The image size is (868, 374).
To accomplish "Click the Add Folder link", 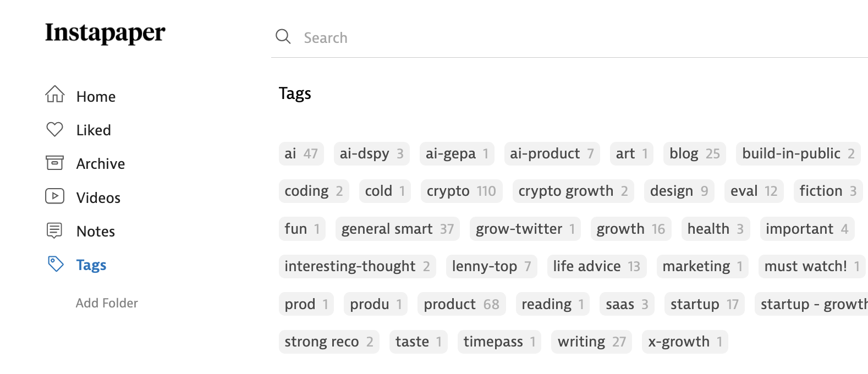I will point(107,303).
